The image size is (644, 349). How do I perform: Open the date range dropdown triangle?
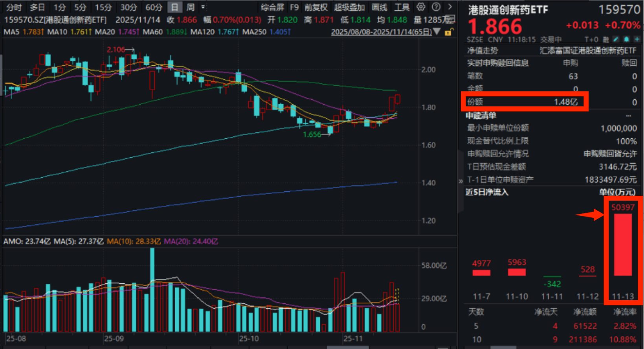(x=437, y=32)
